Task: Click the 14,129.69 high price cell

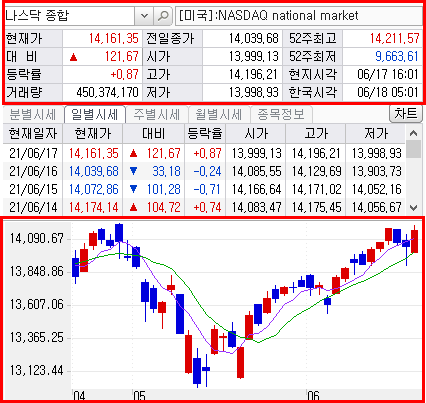Action: pos(317,171)
